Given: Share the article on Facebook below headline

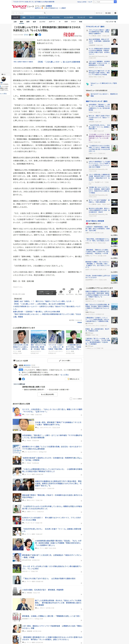Looking at the screenshot, I should [40, 35].
